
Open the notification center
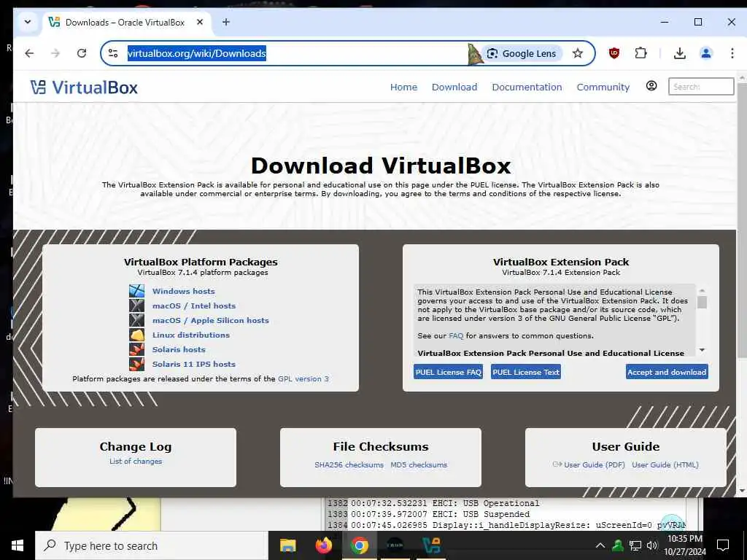pyautogui.click(x=723, y=545)
